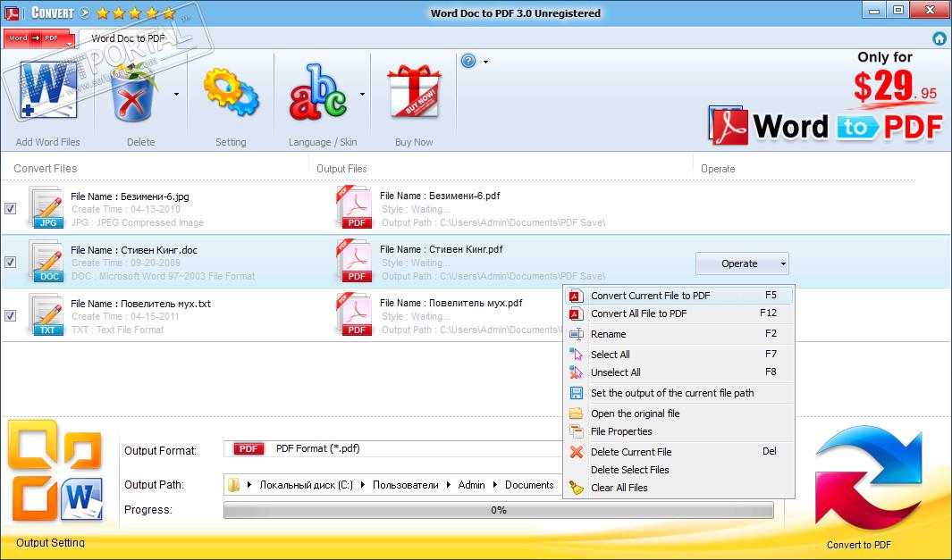
Task: Expand the Admin path segment arrow
Action: [x=495, y=485]
